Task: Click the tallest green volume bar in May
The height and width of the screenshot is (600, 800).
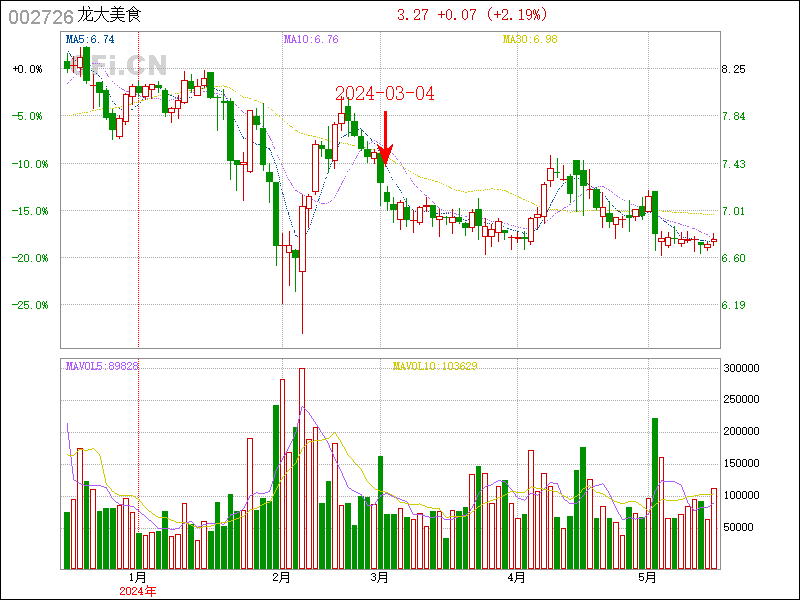Action: [x=655, y=493]
